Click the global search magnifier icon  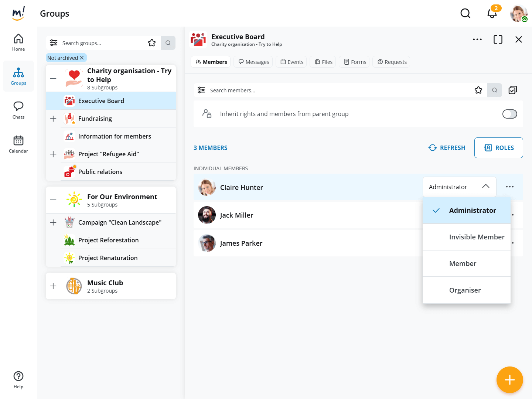pos(465,14)
